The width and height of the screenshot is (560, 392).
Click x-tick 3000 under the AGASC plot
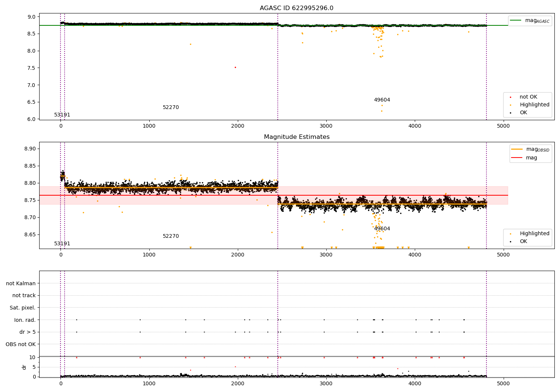[x=326, y=126]
